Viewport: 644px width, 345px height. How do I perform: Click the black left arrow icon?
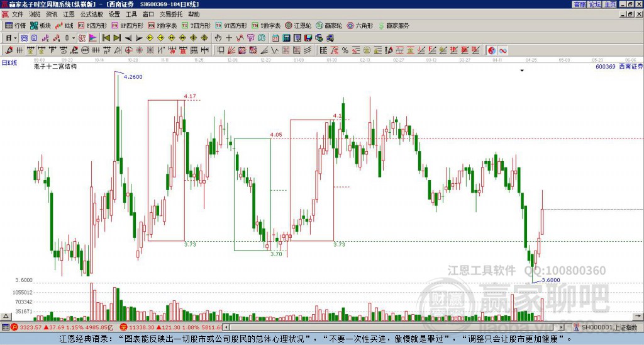pos(128,38)
